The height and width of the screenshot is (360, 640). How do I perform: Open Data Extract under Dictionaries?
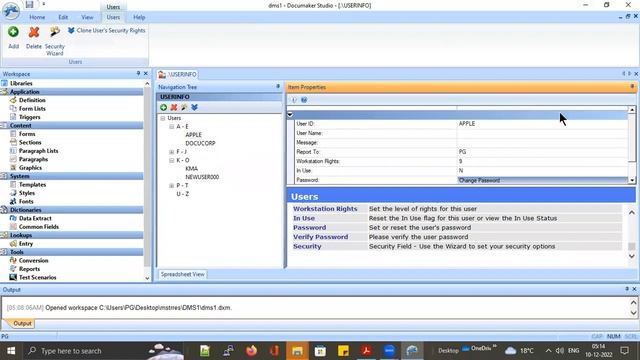[x=35, y=218]
